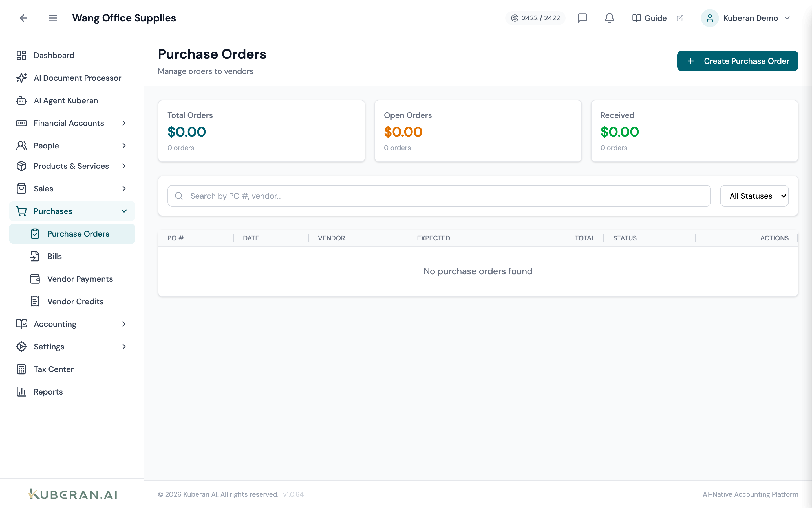Viewport: 812px width, 508px height.
Task: Expand the Products & Services chevron
Action: point(124,166)
